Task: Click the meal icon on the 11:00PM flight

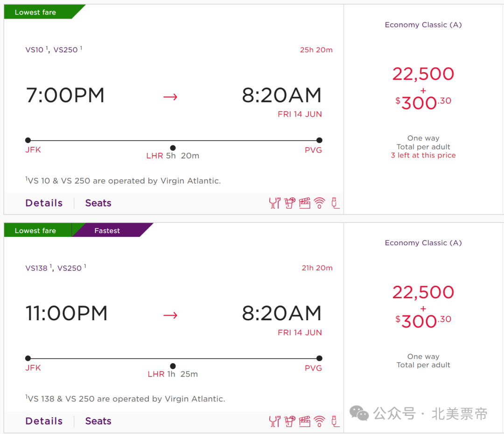Action: click(x=274, y=421)
